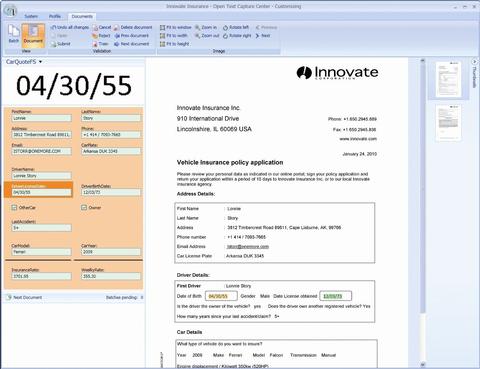Toggle the OtherCar checkbox
Viewport: 480px width, 369px height.
pyautogui.click(x=14, y=208)
